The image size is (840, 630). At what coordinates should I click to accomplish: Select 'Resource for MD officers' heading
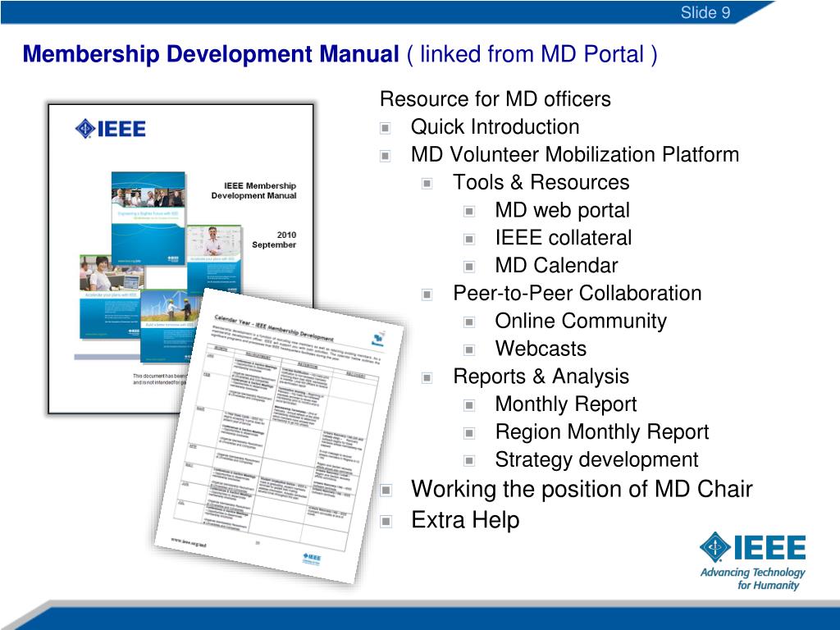coord(495,99)
